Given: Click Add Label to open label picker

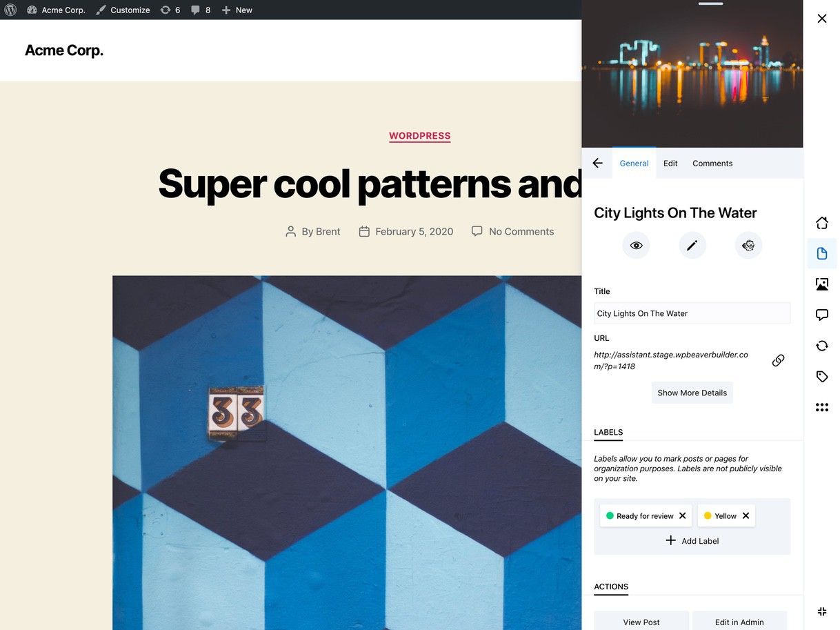Looking at the screenshot, I should [x=692, y=541].
